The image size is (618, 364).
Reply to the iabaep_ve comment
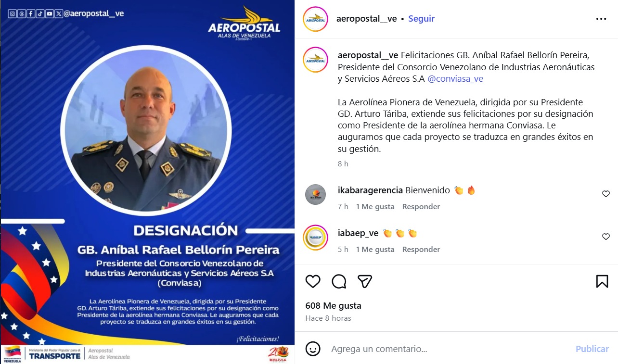pyautogui.click(x=421, y=250)
